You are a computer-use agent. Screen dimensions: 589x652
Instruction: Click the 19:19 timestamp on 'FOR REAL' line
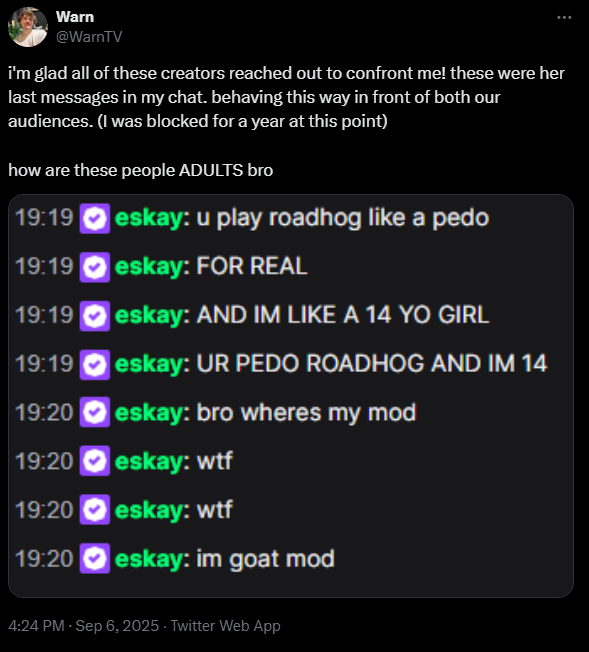[44, 266]
